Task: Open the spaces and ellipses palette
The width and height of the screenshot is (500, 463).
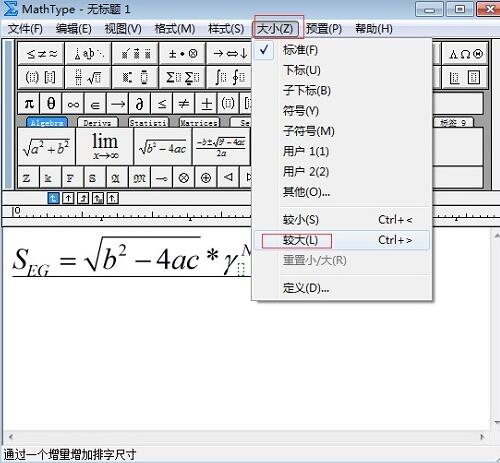Action: pyautogui.click(x=88, y=53)
